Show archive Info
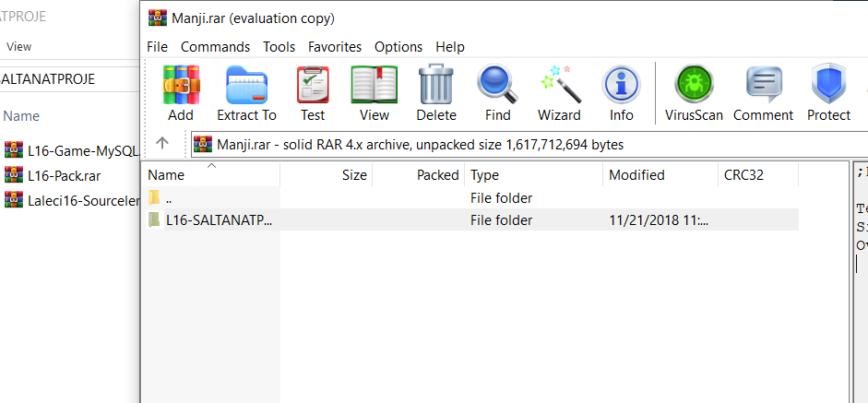 (621, 85)
